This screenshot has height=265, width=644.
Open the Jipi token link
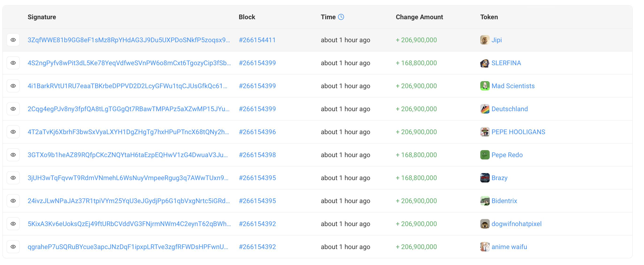(496, 40)
